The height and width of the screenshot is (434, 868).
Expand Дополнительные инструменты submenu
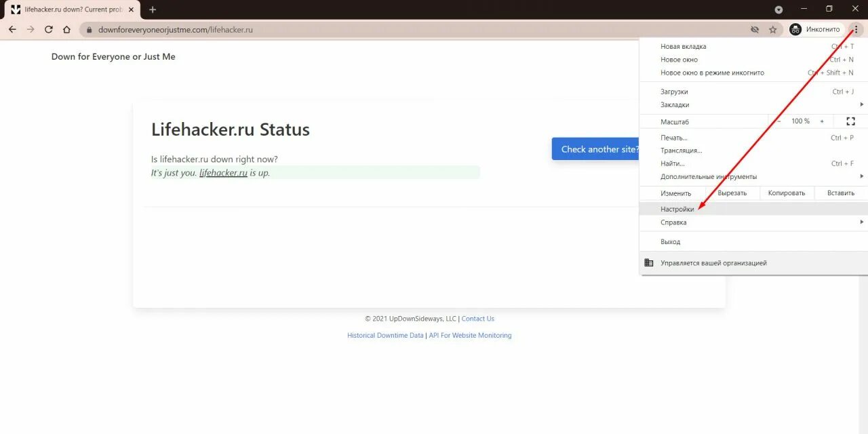(x=753, y=176)
